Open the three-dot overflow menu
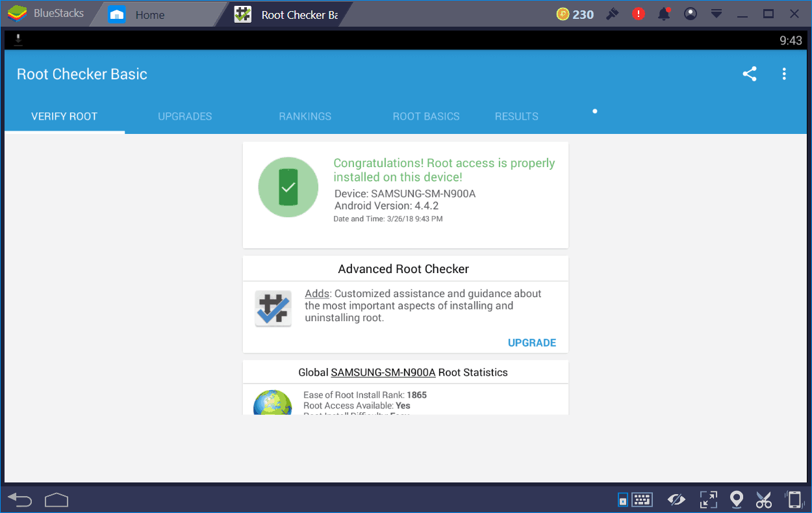This screenshot has height=513, width=812. pos(784,74)
